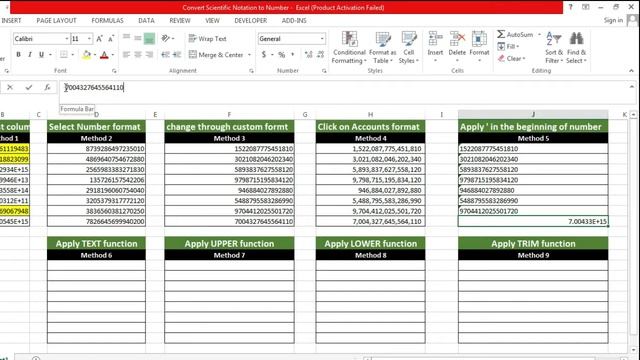Collapse the ribbon arrow

click(x=631, y=71)
